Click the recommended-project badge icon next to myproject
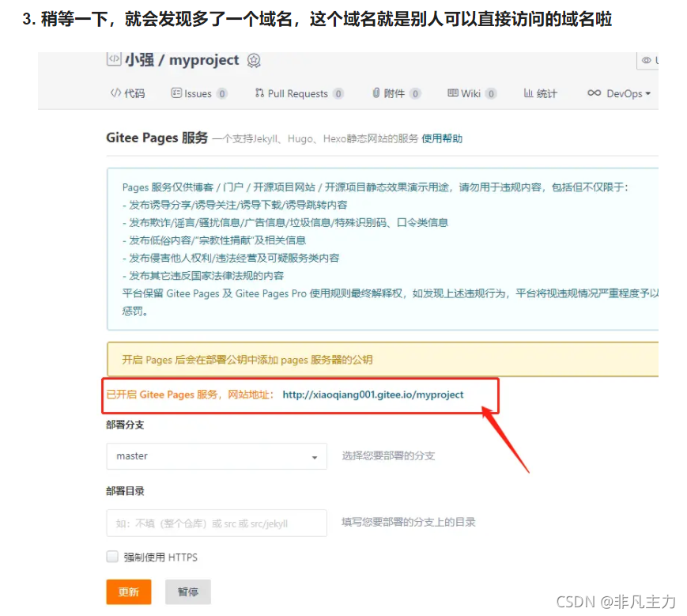 click(x=254, y=60)
